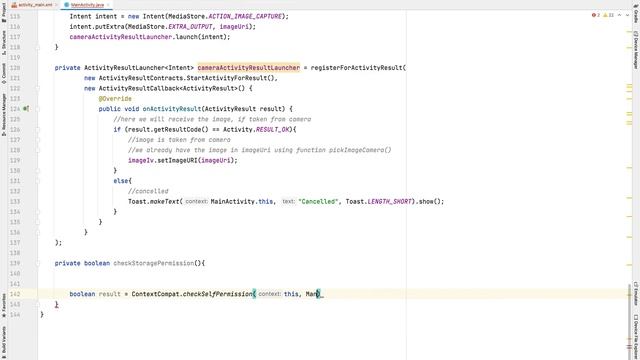Click ContextCompat.checkSelfPermission on line 142
640x360 pixels.
192,294
